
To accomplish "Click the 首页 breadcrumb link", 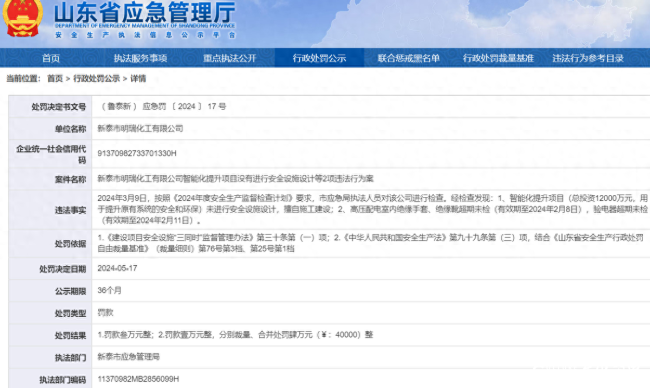I will click(55, 78).
